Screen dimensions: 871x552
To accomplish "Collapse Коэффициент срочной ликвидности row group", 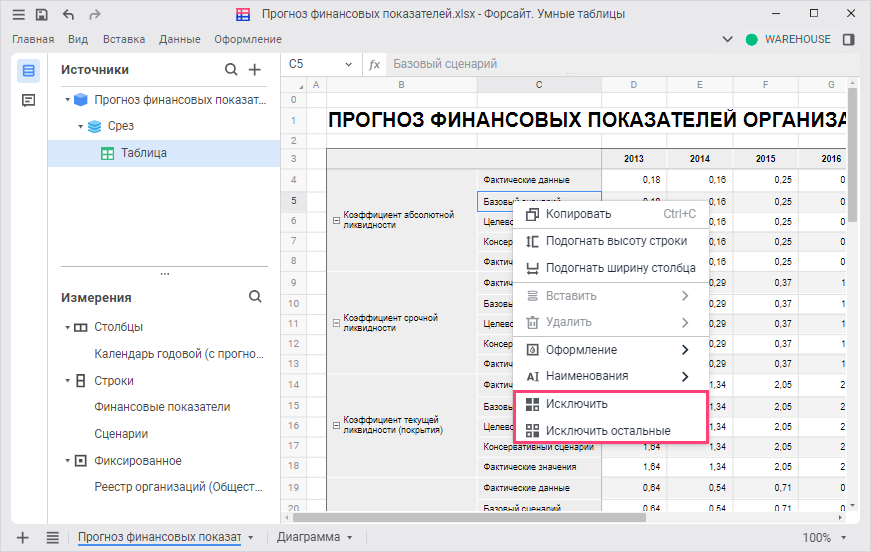I will point(336,323).
